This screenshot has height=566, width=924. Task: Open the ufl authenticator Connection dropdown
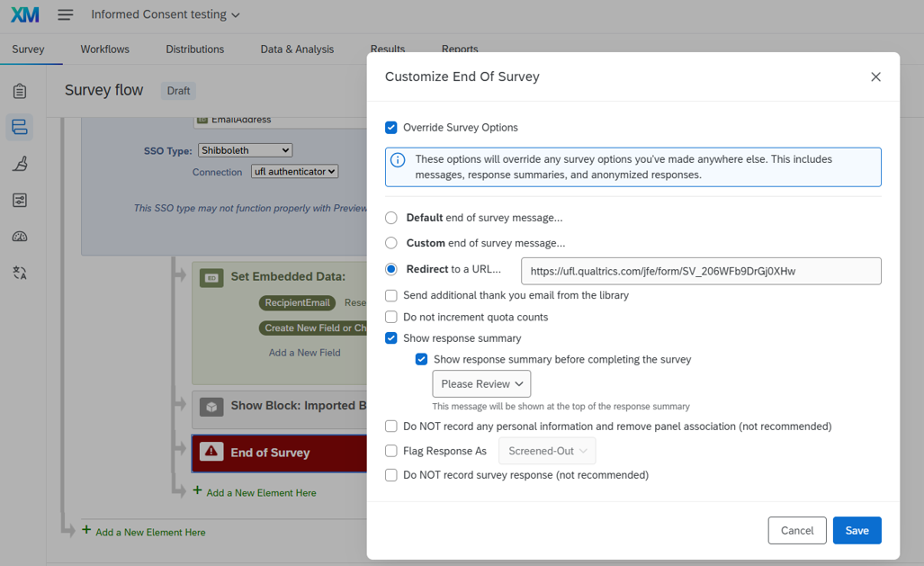(294, 172)
